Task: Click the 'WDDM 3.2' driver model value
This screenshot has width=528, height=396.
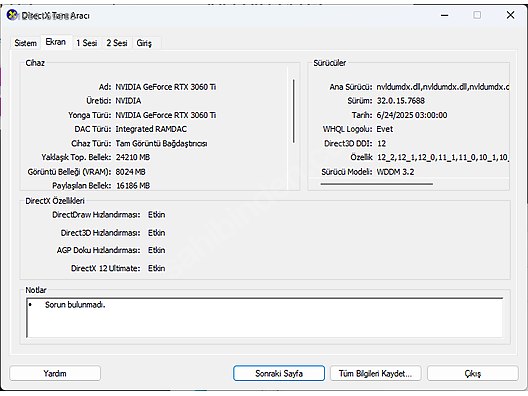Action: click(x=395, y=172)
